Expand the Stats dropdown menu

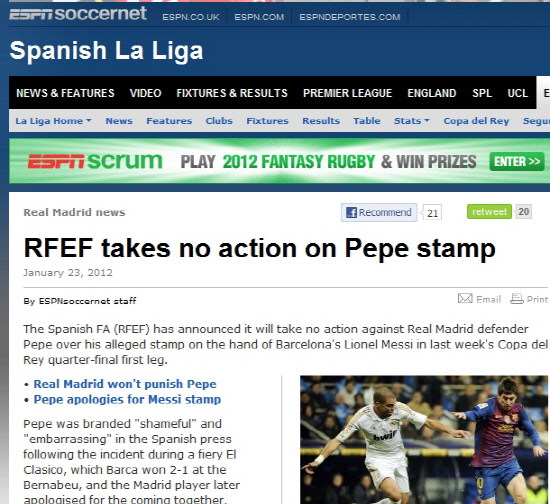point(411,121)
